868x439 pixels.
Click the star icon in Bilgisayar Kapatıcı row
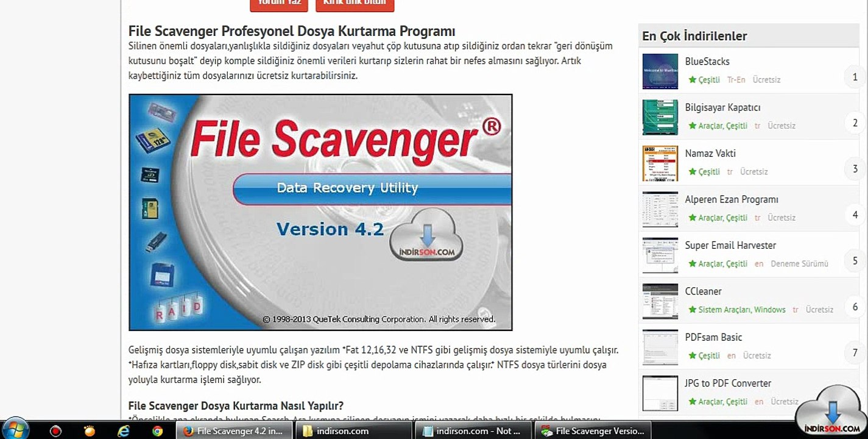click(692, 126)
